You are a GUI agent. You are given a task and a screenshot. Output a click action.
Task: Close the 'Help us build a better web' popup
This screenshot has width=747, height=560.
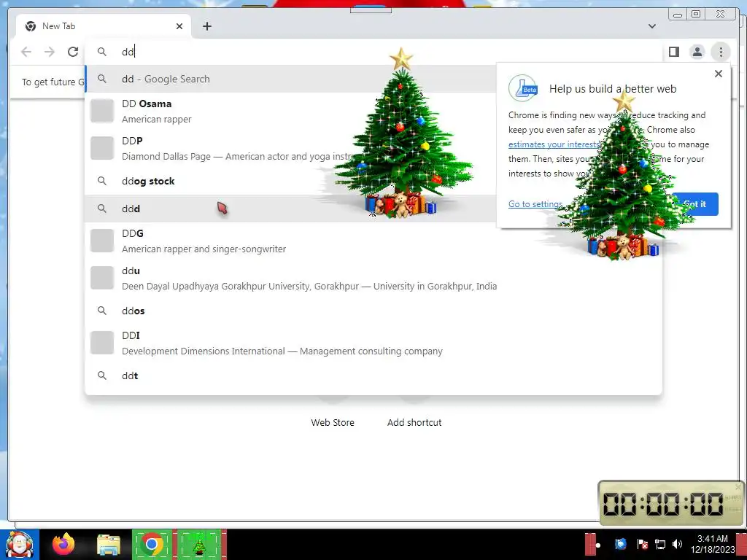point(719,74)
